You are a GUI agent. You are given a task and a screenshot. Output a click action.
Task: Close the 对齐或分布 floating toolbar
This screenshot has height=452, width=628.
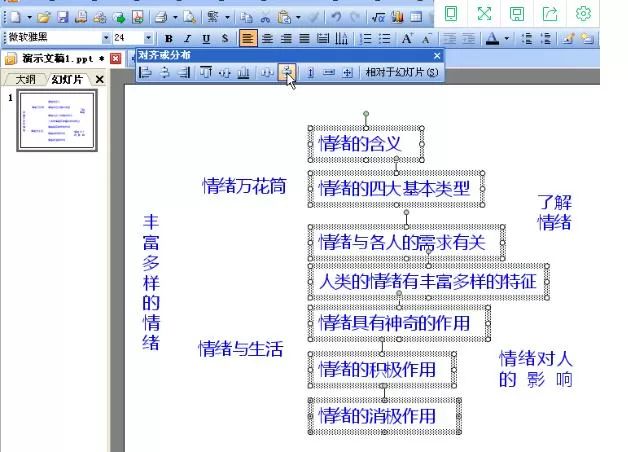pyautogui.click(x=437, y=56)
